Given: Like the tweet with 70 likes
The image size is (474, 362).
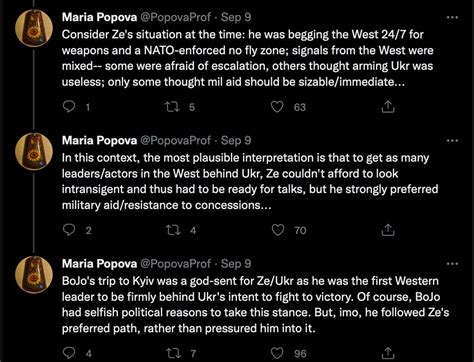Looking at the screenshot, I should 278,230.
